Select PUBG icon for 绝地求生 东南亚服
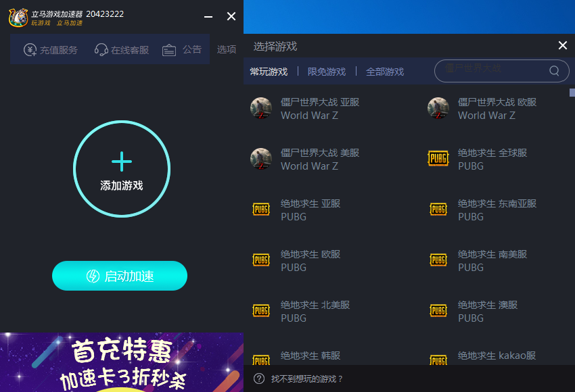Screen dimensions: 575x392 coord(438,210)
